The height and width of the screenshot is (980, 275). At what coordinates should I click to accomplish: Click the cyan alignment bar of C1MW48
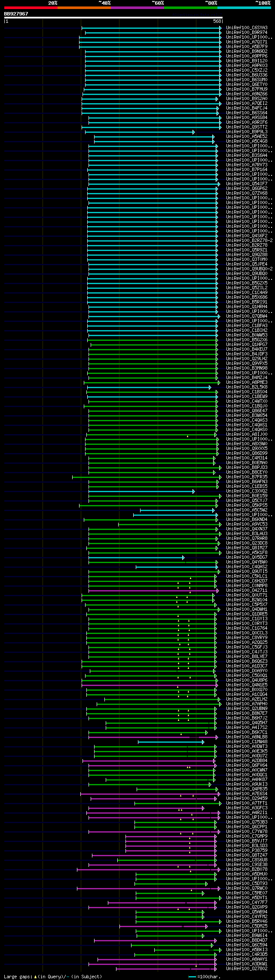171,742
